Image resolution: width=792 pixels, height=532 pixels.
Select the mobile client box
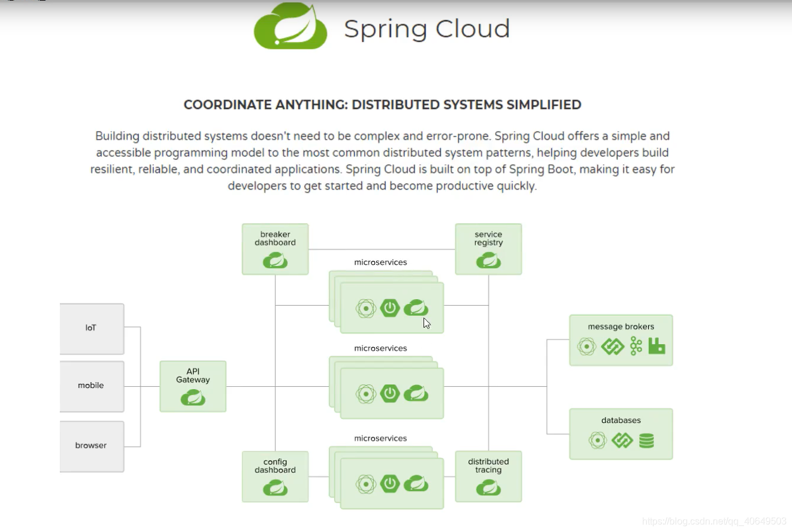(x=92, y=386)
